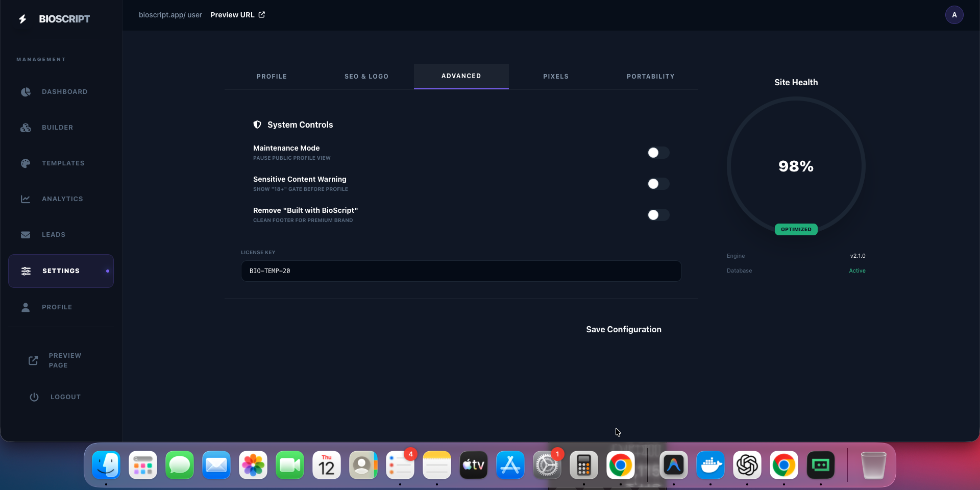Image resolution: width=980 pixels, height=490 pixels.
Task: Launch Docker from the dock
Action: [x=710, y=465]
